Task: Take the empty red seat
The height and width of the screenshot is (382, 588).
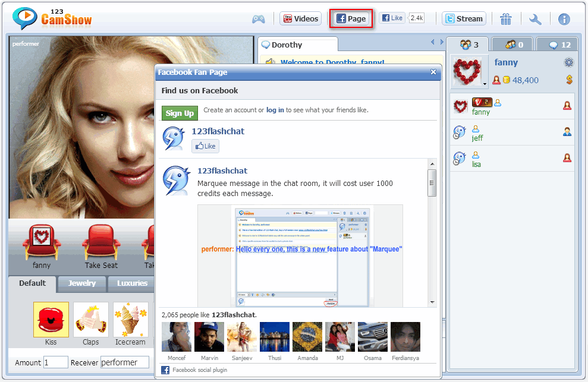Action: (x=101, y=242)
